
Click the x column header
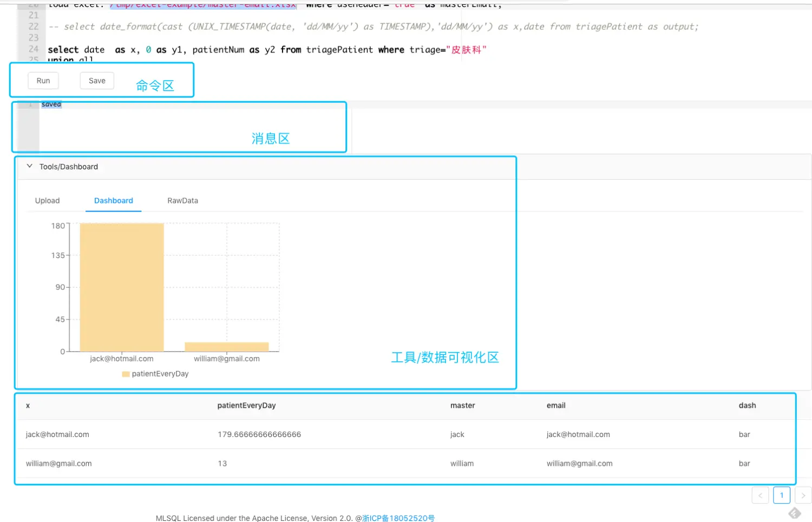(28, 406)
